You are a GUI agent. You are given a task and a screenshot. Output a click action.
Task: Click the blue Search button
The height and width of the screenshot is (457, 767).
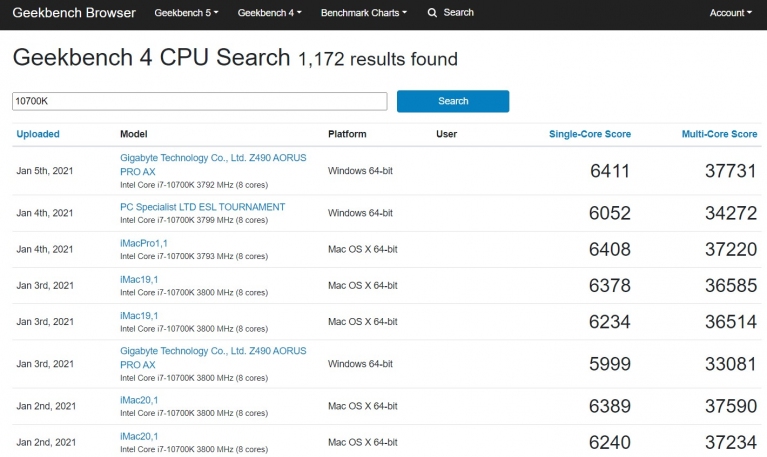tap(453, 101)
